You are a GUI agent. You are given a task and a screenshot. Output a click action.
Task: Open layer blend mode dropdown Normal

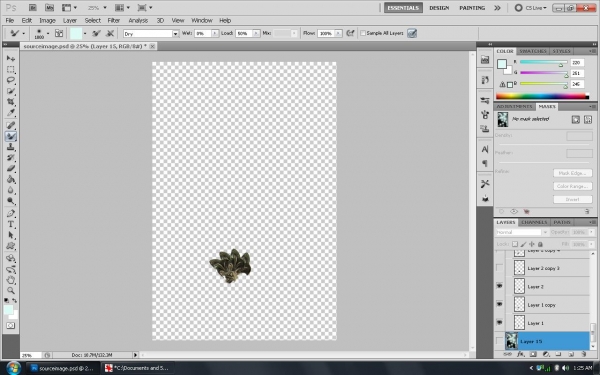pos(522,232)
